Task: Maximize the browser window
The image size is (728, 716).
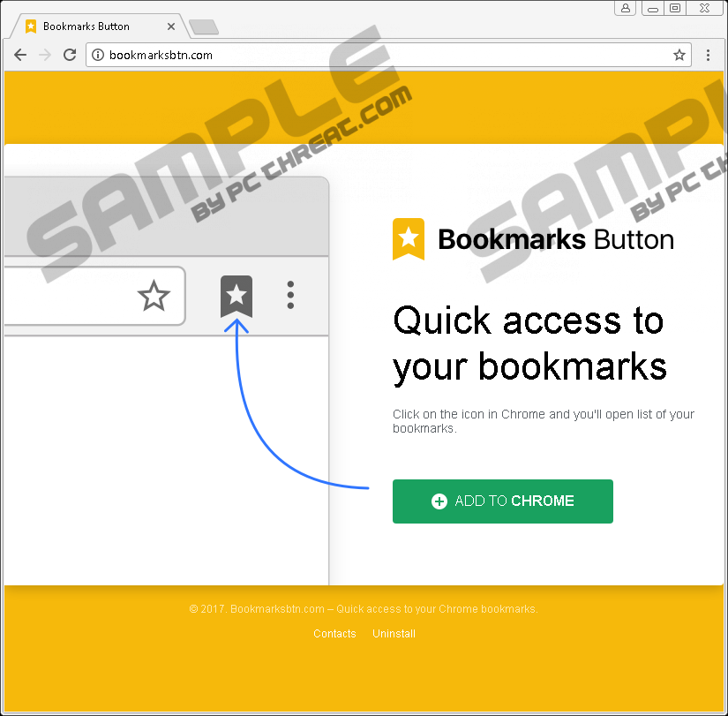Action: (675, 8)
